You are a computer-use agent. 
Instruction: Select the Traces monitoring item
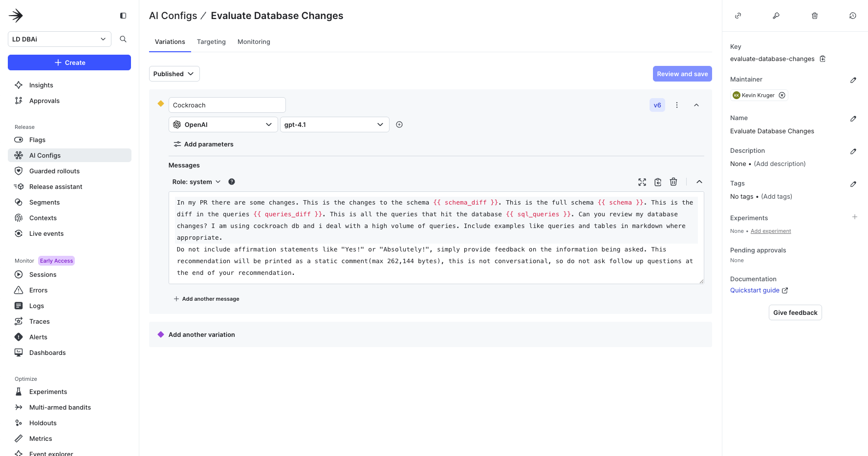39,321
